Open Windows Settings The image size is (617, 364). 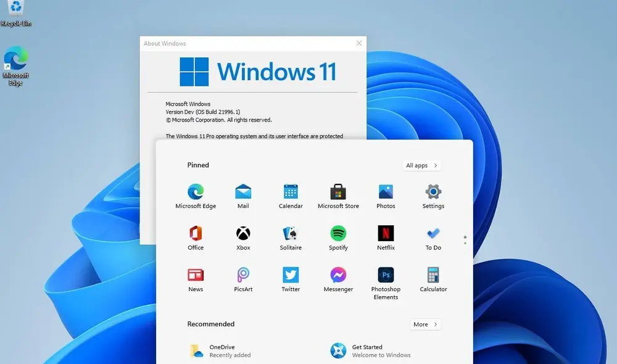[x=433, y=192]
